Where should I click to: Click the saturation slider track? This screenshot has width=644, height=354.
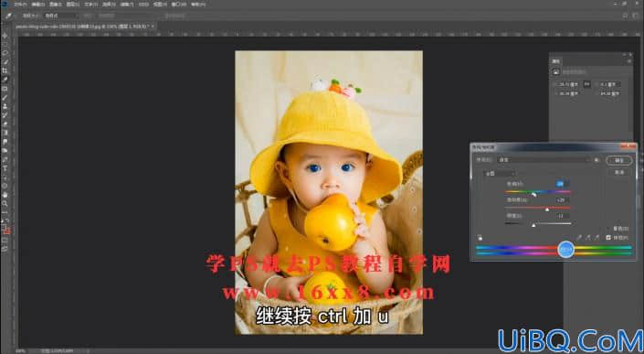click(538, 208)
